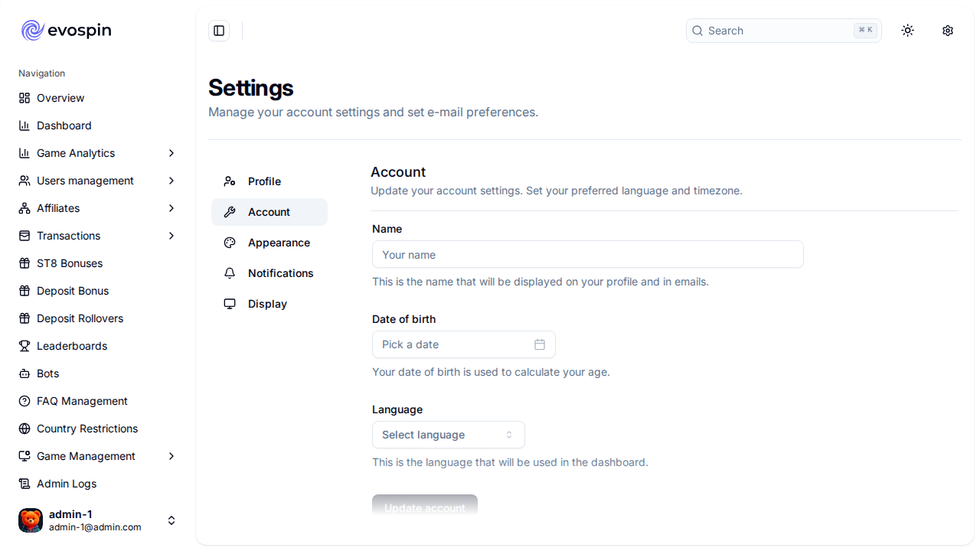Click the Display monitor icon
This screenshot has height=551, width=980.
point(230,304)
